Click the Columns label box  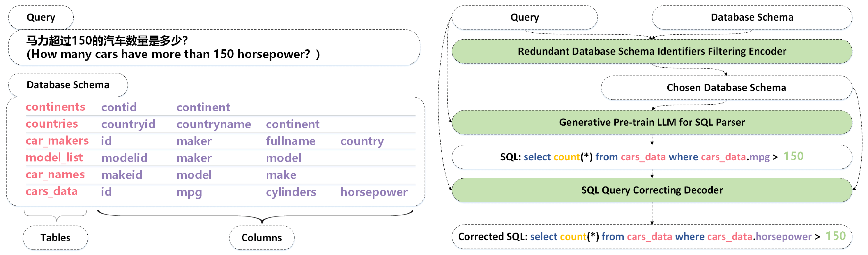(x=261, y=238)
